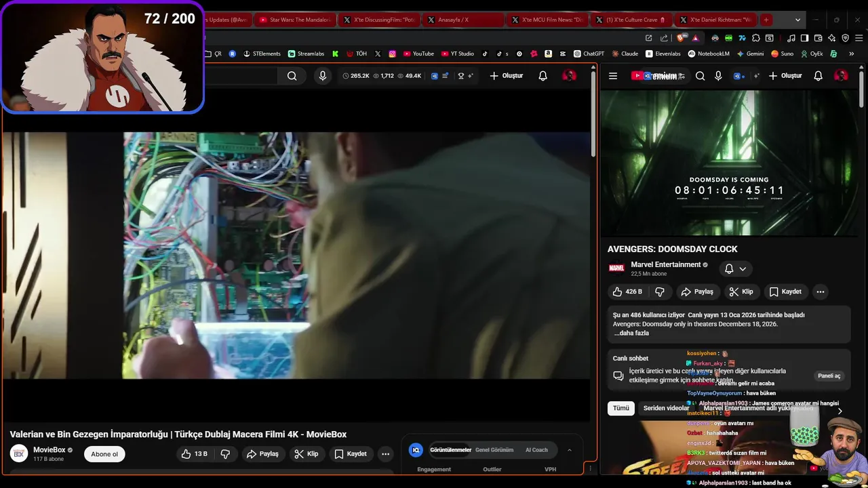Open a new browser tab with plus button
The width and height of the screenshot is (868, 488).
point(766,20)
